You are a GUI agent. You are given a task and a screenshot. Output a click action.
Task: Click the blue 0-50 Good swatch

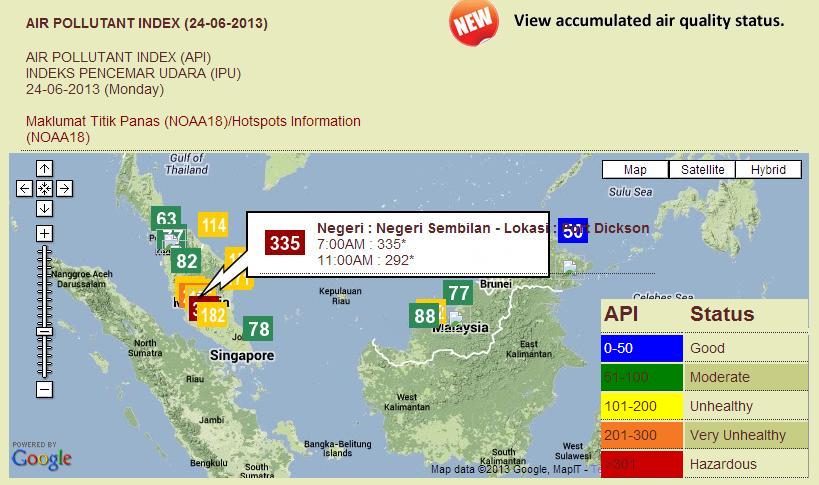pyautogui.click(x=641, y=348)
